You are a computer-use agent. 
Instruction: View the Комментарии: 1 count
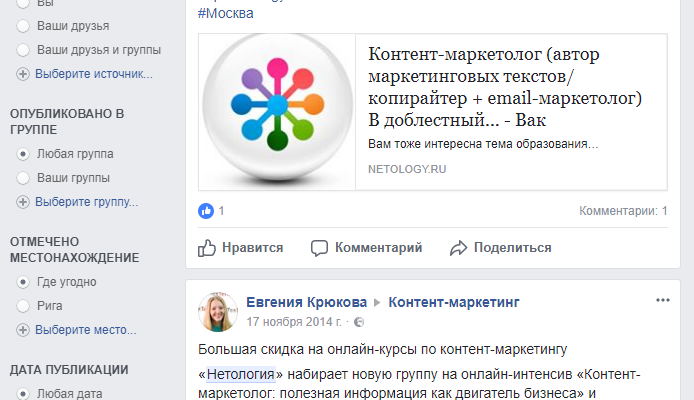(623, 211)
